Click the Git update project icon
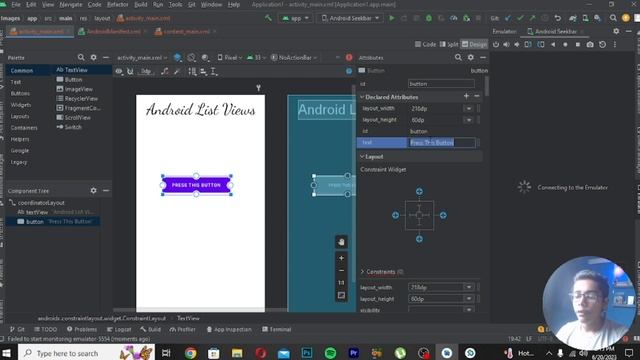 coord(508,18)
